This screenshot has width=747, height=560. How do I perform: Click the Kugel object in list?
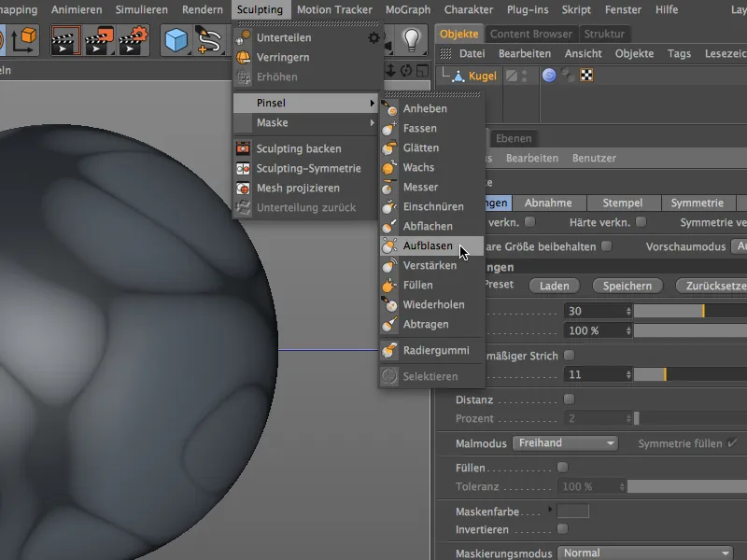coord(482,76)
